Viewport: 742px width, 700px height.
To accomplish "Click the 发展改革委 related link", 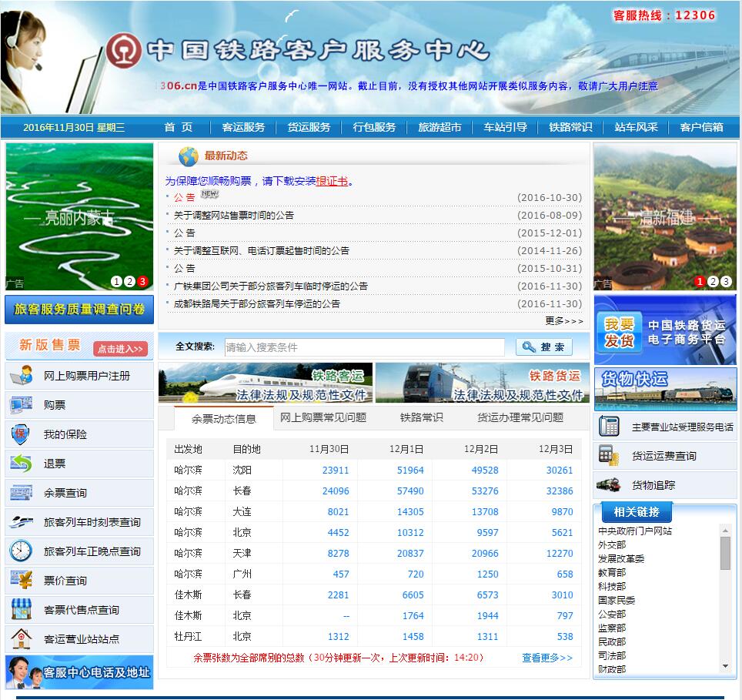I will tap(621, 558).
